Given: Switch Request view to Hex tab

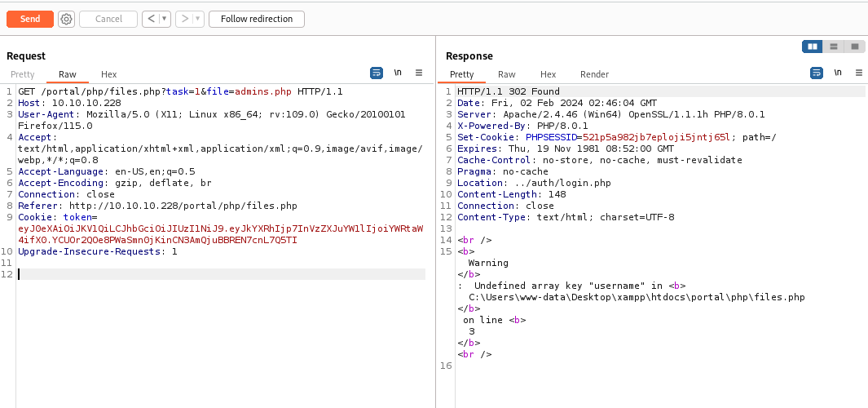Looking at the screenshot, I should [x=108, y=74].
